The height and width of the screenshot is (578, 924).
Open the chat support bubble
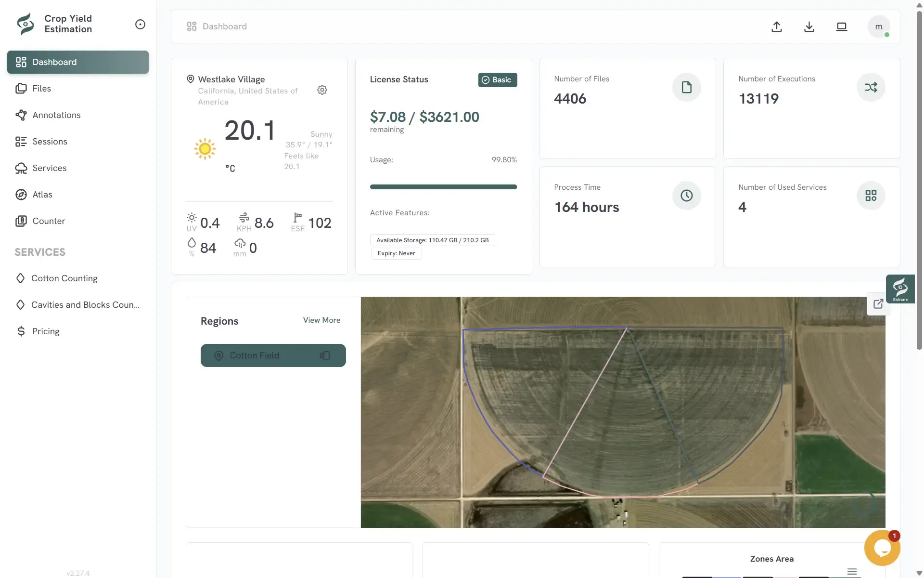point(882,548)
